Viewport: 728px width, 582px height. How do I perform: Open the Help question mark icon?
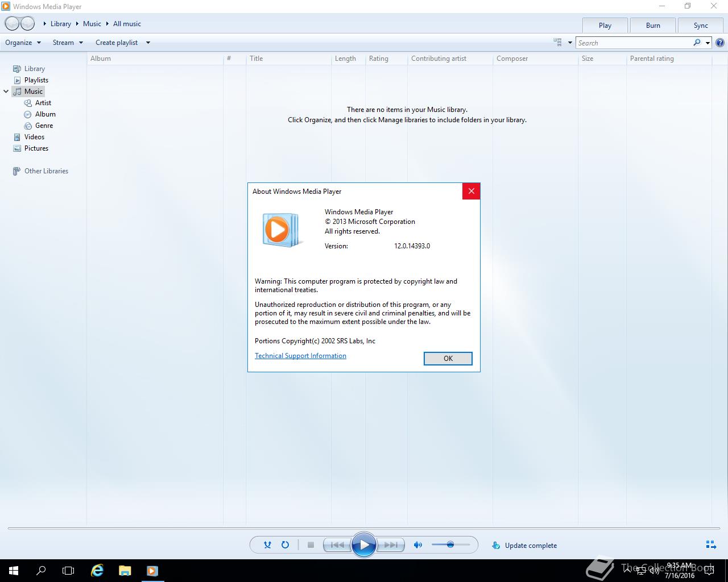coord(720,43)
